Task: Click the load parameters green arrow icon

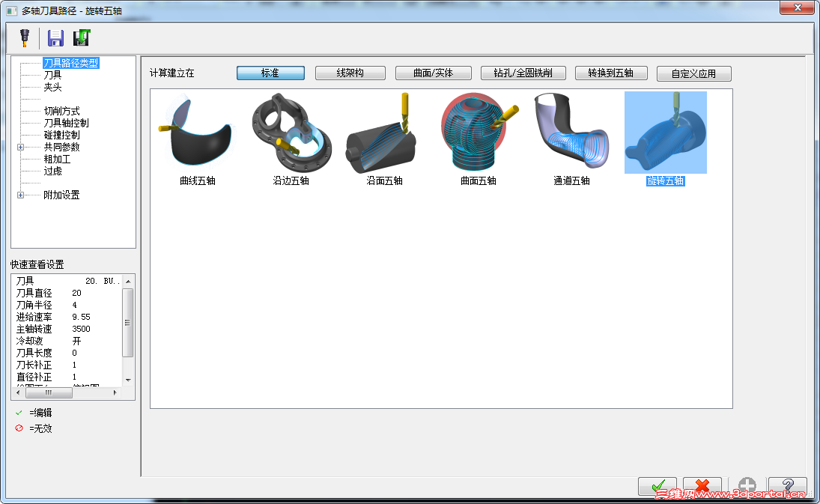Action: click(82, 37)
